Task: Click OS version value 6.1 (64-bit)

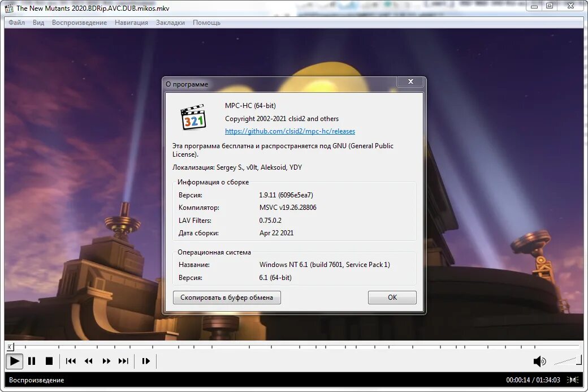Action: point(275,278)
